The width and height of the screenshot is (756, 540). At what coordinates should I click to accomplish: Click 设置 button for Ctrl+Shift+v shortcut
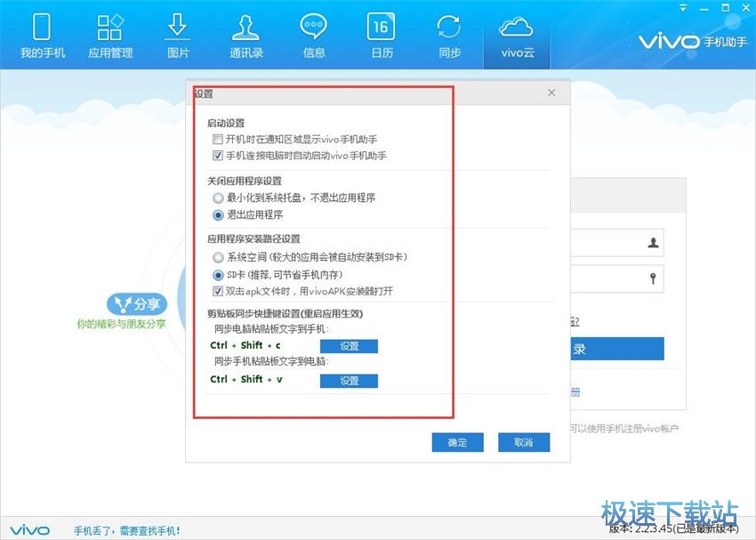[349, 381]
